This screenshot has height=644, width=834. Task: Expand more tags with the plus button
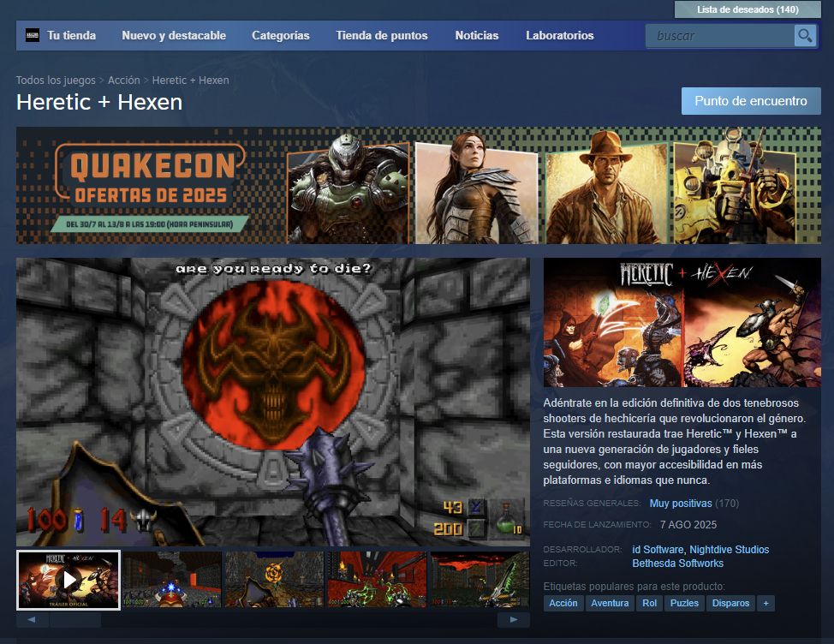tap(765, 603)
